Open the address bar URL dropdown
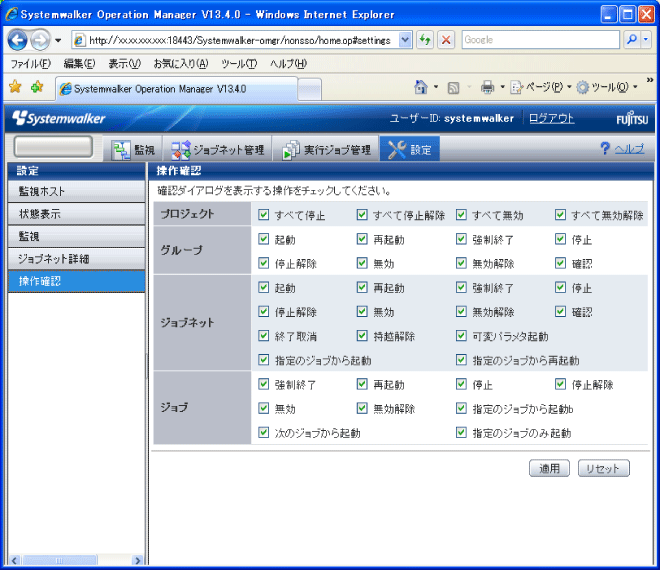The image size is (660, 570). (405, 40)
